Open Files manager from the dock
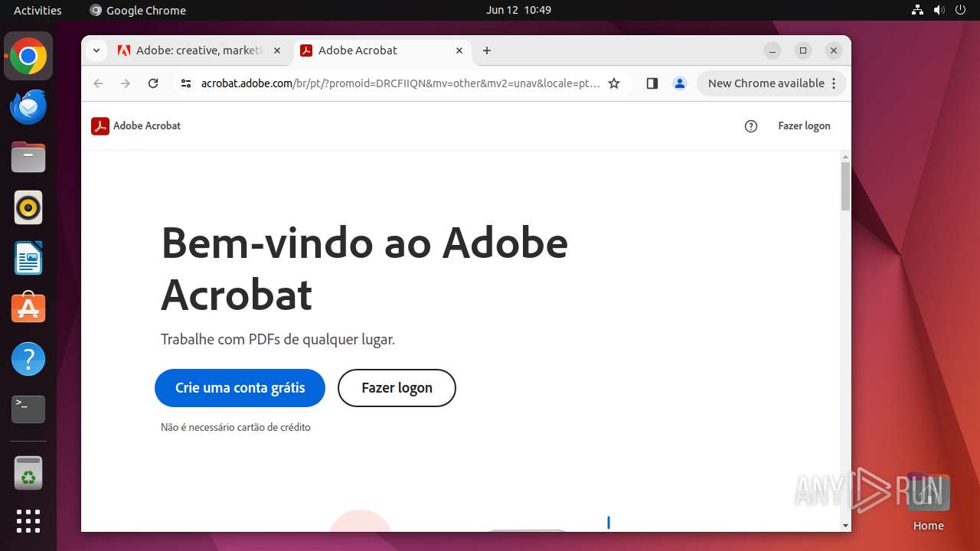 [x=28, y=158]
